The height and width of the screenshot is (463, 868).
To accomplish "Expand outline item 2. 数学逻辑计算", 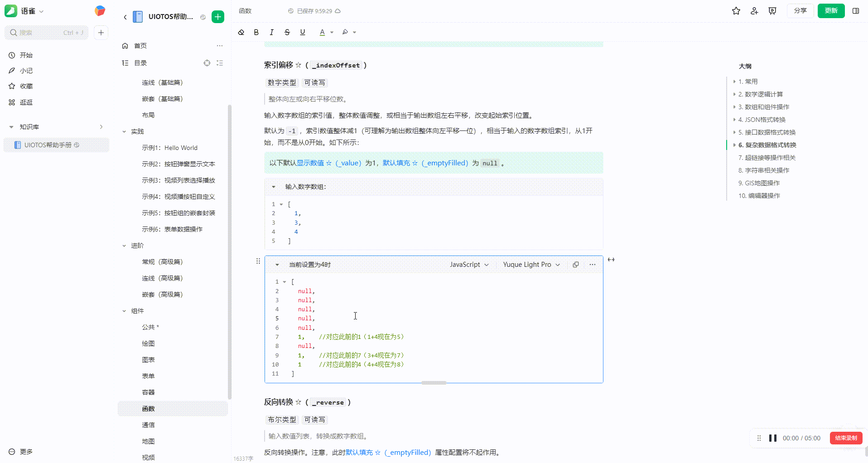I will [734, 94].
